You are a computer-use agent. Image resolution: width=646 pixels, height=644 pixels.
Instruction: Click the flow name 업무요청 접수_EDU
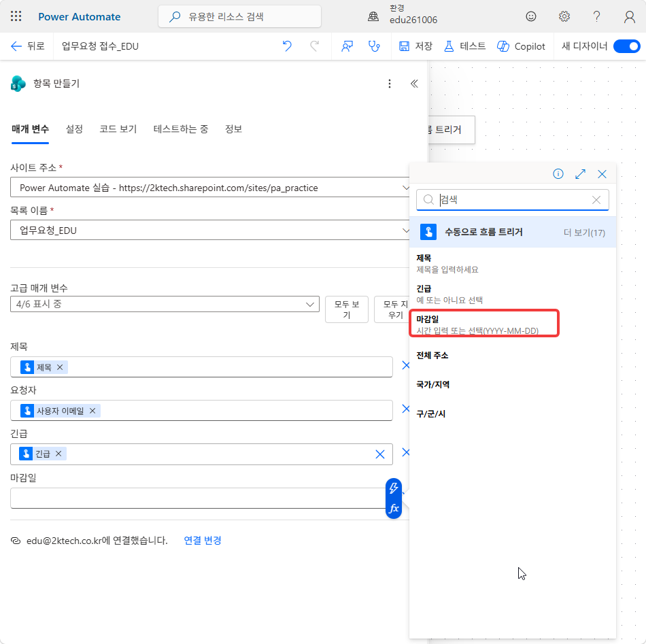pyautogui.click(x=100, y=46)
